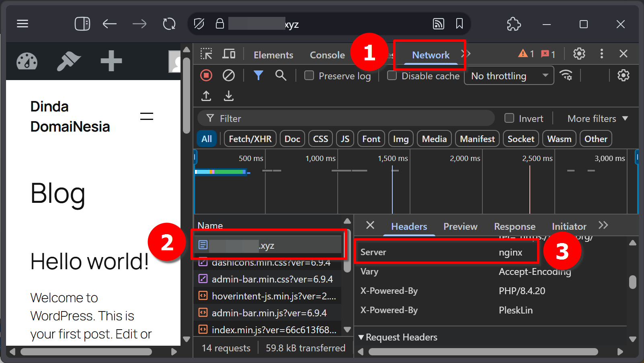Collapse the Request Headers section
This screenshot has width=644, height=363.
(x=398, y=337)
